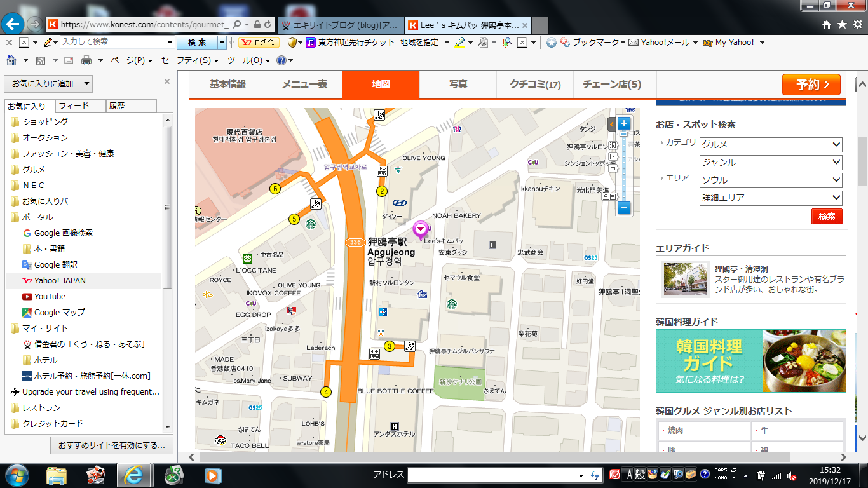Open the browser tools gear icon

[857, 24]
